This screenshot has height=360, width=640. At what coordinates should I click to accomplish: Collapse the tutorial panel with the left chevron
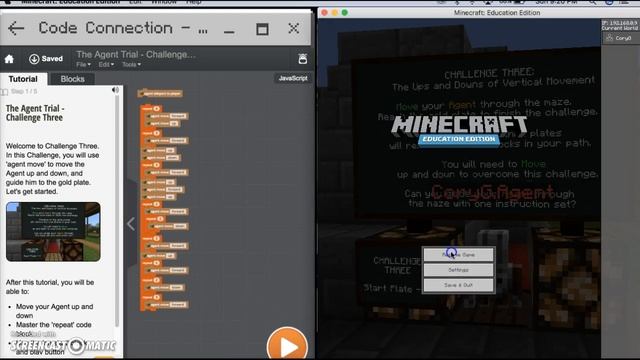pyautogui.click(x=131, y=224)
